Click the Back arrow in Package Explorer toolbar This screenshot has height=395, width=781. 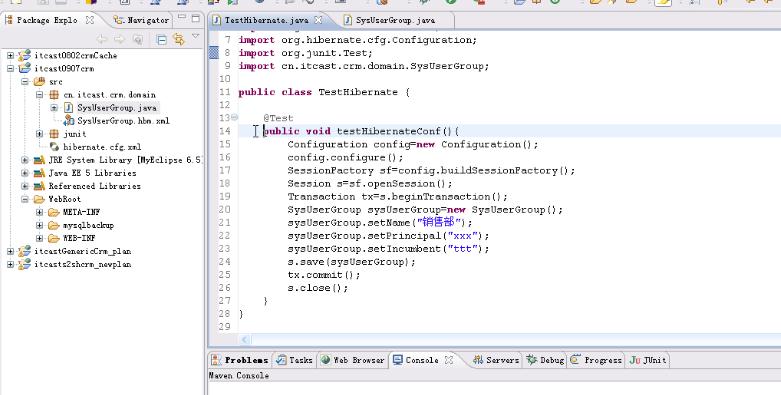point(102,39)
